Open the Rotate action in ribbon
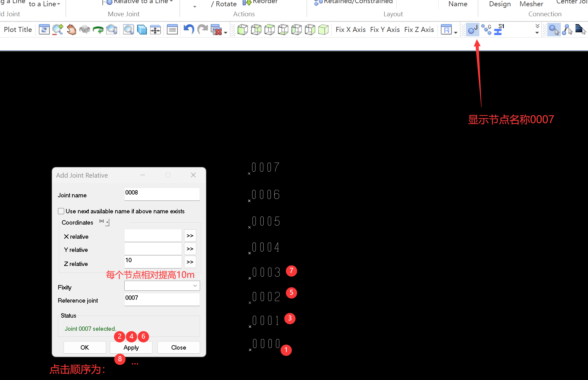 (x=224, y=4)
